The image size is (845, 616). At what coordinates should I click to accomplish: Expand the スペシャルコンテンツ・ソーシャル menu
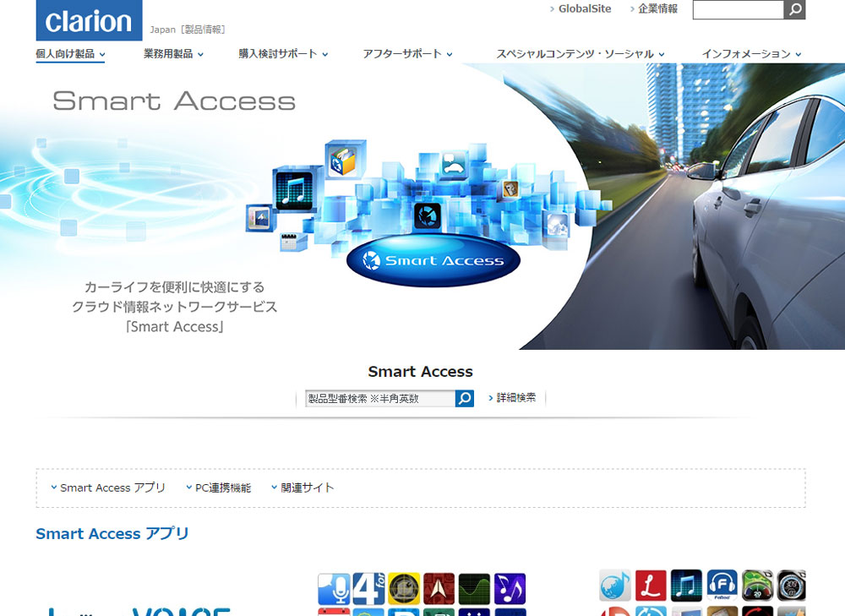(x=580, y=54)
